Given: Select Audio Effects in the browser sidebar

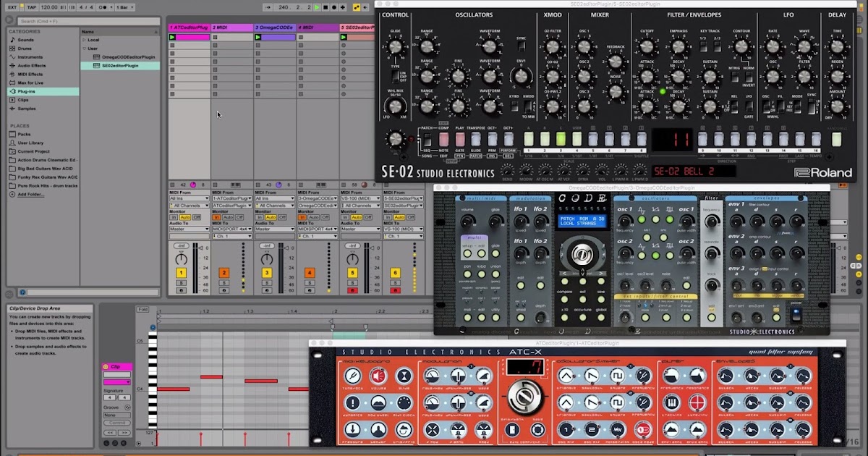Looking at the screenshot, I should click(30, 66).
